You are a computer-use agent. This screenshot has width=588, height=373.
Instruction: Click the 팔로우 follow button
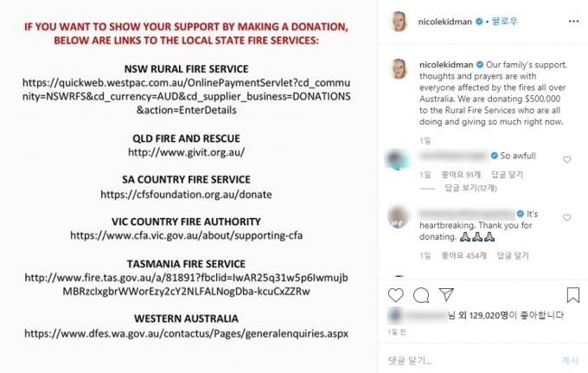(x=504, y=22)
